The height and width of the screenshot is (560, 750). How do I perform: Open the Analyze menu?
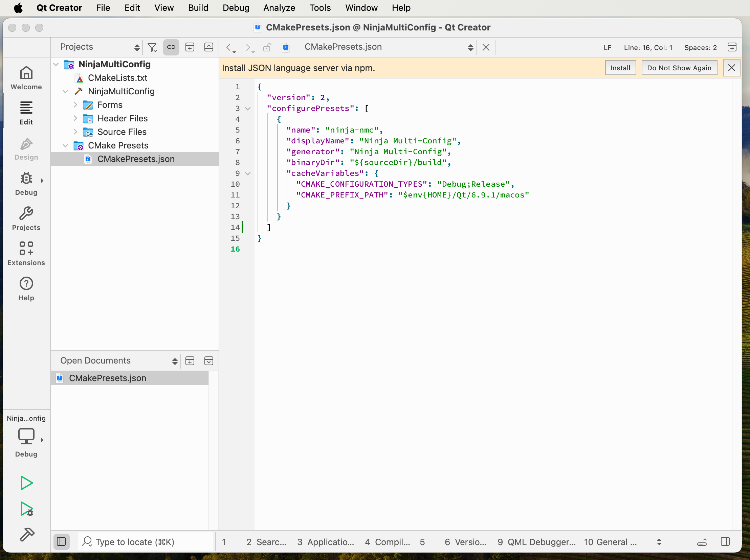[x=279, y=8]
